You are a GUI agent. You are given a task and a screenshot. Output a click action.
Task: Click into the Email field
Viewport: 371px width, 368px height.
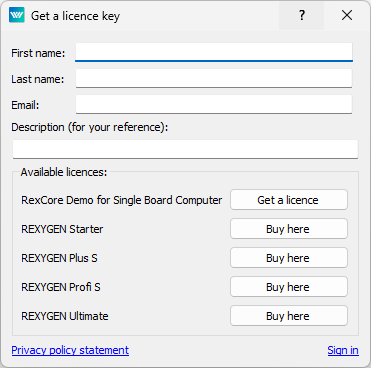point(214,104)
